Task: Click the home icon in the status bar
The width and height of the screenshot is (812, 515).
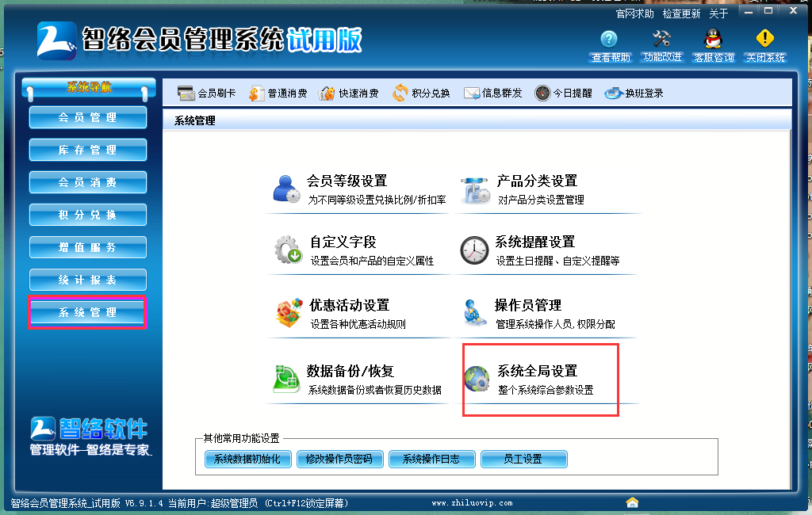Action: pyautogui.click(x=632, y=502)
